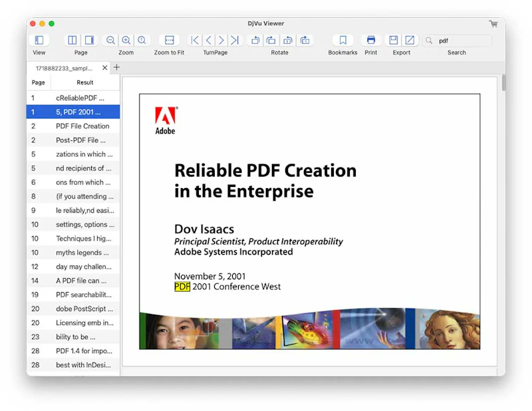Click the date November 5, 2001
This screenshot has height=411, width=532.
210,276
